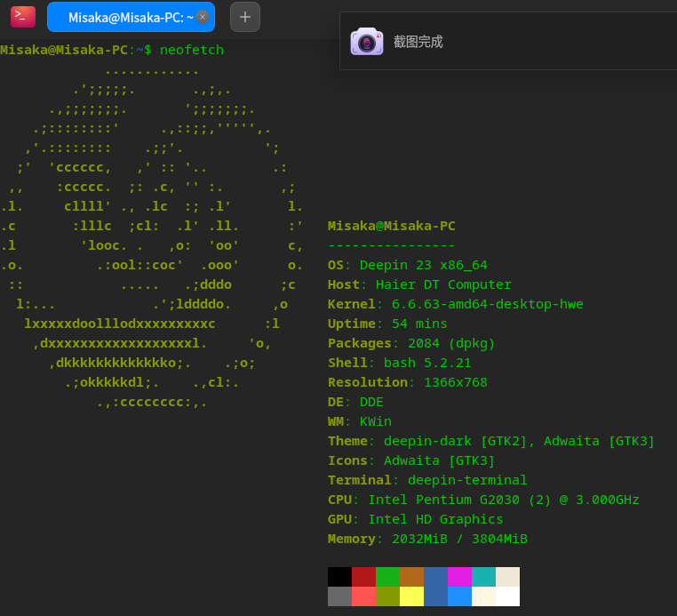
Task: Click the Kernel 6.6.63-amd64-desktop-hwe line
Action: point(456,304)
